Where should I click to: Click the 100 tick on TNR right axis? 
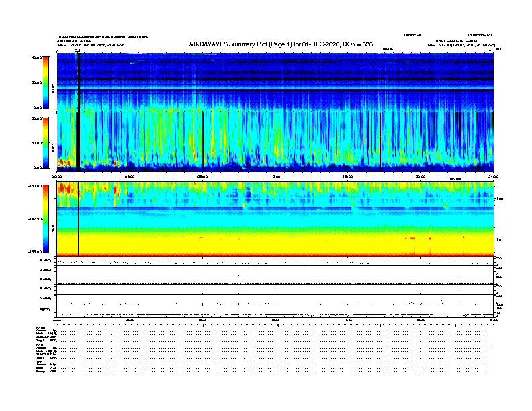click(x=500, y=199)
